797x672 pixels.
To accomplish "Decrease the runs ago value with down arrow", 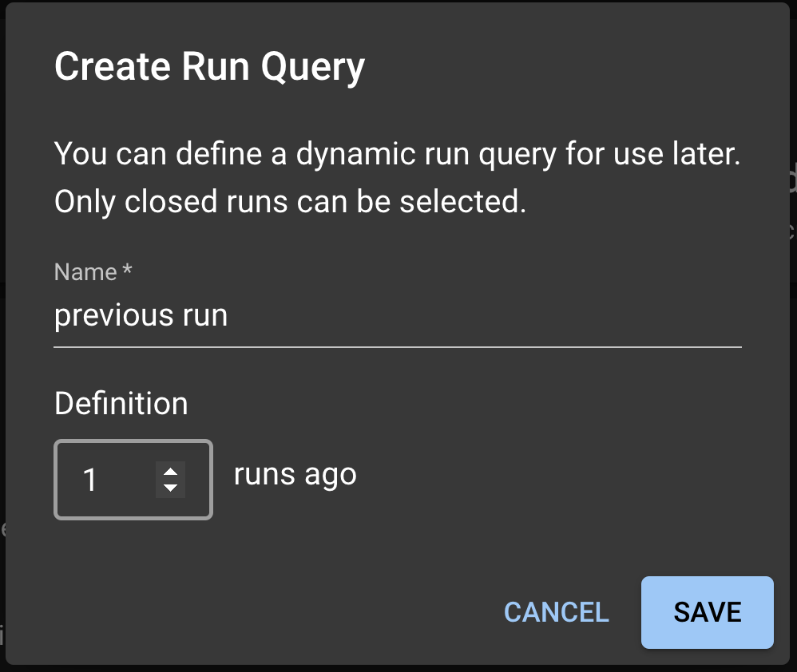I will click(x=170, y=488).
